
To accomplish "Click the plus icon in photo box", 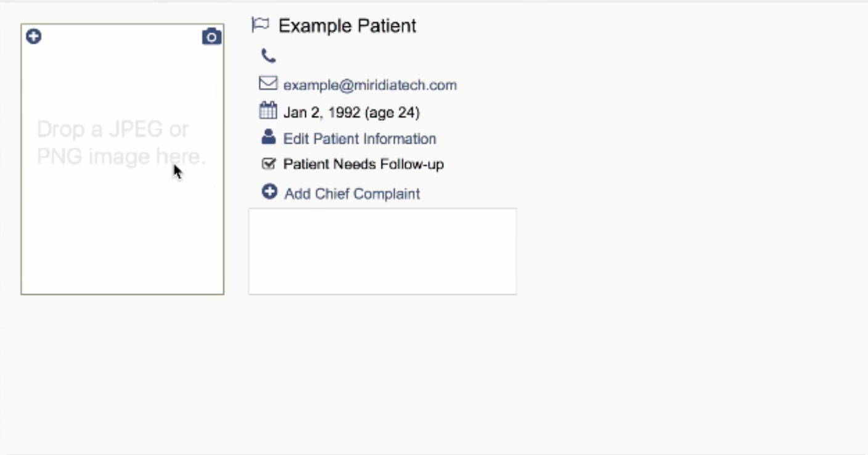I will pyautogui.click(x=33, y=37).
